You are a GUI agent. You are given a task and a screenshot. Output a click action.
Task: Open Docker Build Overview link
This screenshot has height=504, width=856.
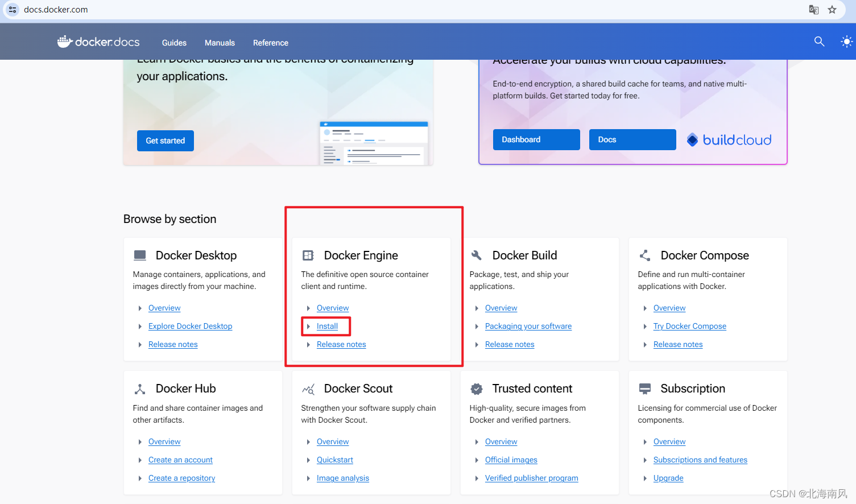pyautogui.click(x=501, y=308)
